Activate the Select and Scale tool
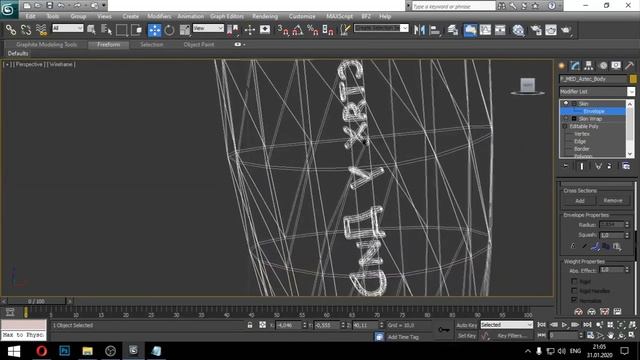640x360 pixels. pyautogui.click(x=185, y=30)
